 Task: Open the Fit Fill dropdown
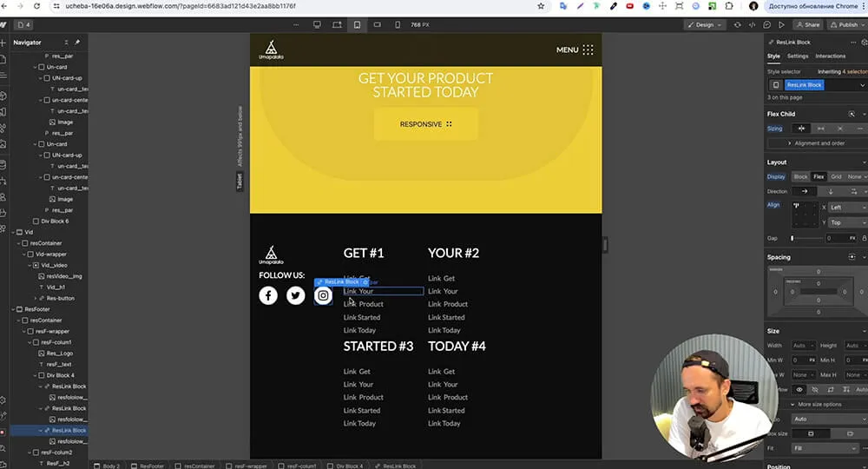point(825,448)
